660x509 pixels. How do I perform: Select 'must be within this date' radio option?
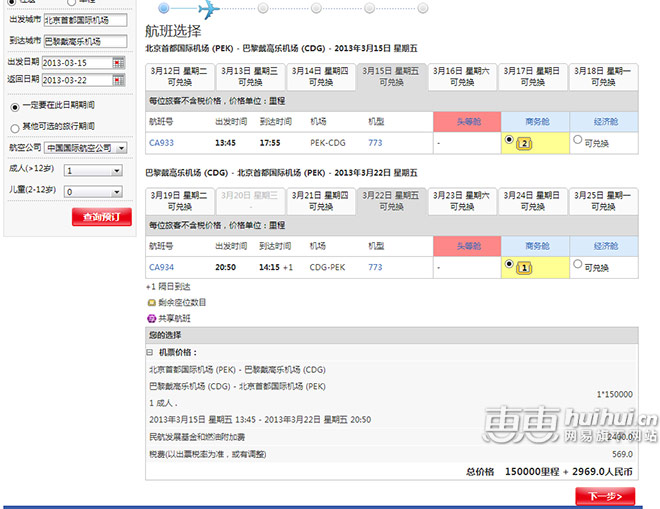pyautogui.click(x=15, y=107)
